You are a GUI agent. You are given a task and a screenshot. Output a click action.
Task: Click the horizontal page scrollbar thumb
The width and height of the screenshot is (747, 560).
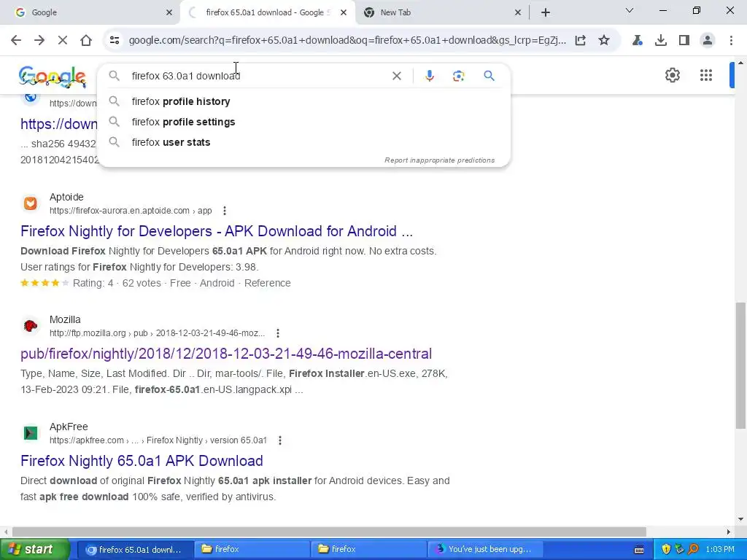click(x=329, y=532)
